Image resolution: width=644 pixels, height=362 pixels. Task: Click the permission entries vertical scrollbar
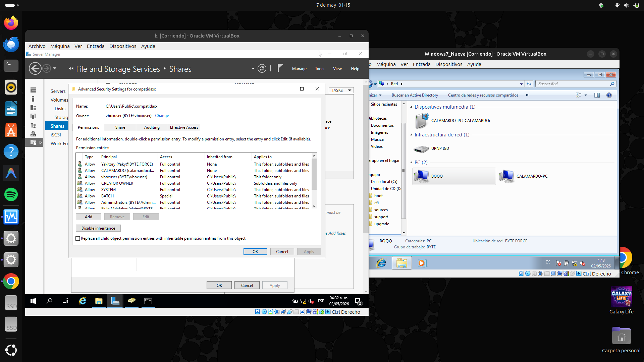314,181
